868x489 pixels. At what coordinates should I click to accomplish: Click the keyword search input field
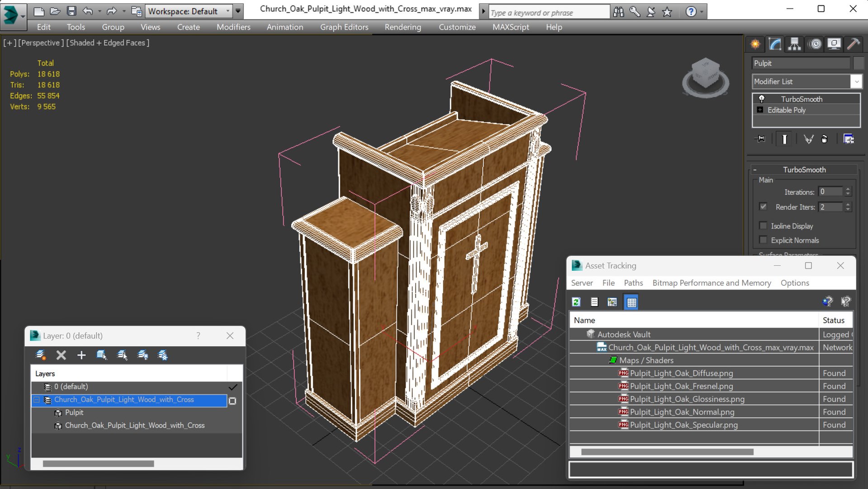click(549, 12)
